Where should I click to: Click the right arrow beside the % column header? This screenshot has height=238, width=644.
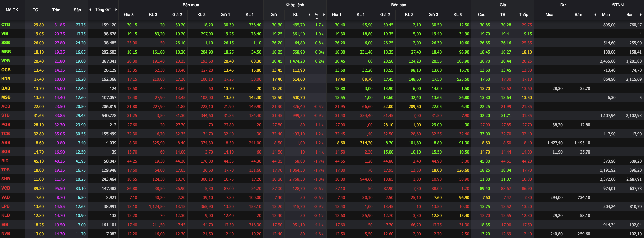324,15
